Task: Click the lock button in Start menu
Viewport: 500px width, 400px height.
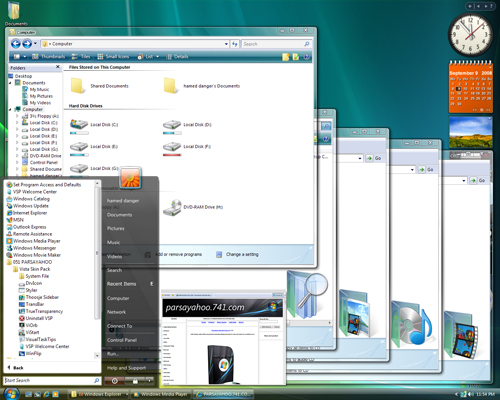Action: pyautogui.click(x=135, y=381)
